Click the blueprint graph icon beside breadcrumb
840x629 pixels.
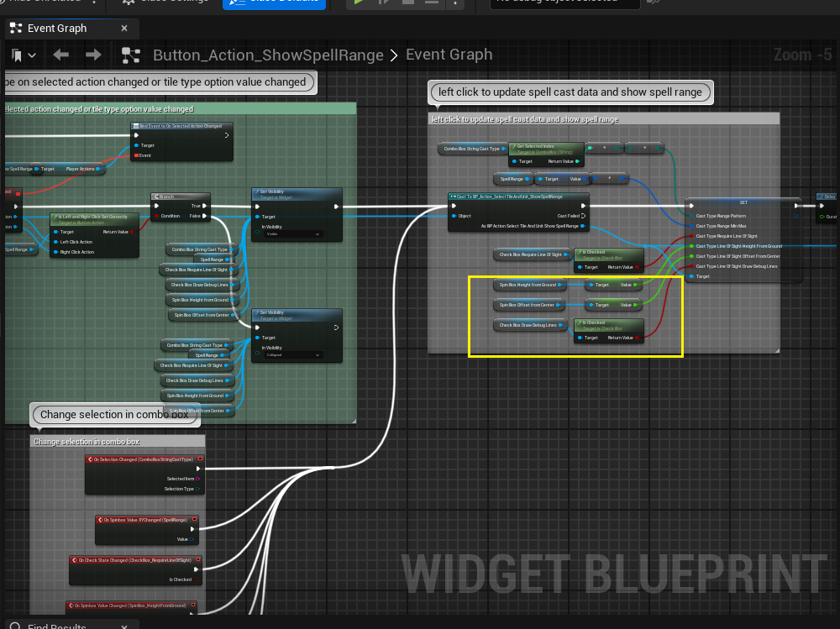pyautogui.click(x=131, y=55)
